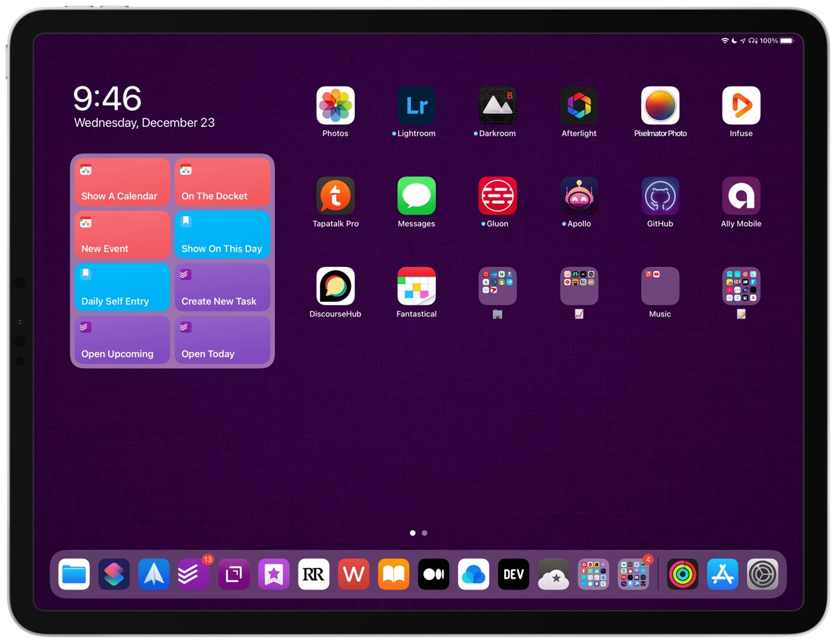Screen dimensions: 837x644
Task: Open the Fantastical calendar app
Action: 416,286
